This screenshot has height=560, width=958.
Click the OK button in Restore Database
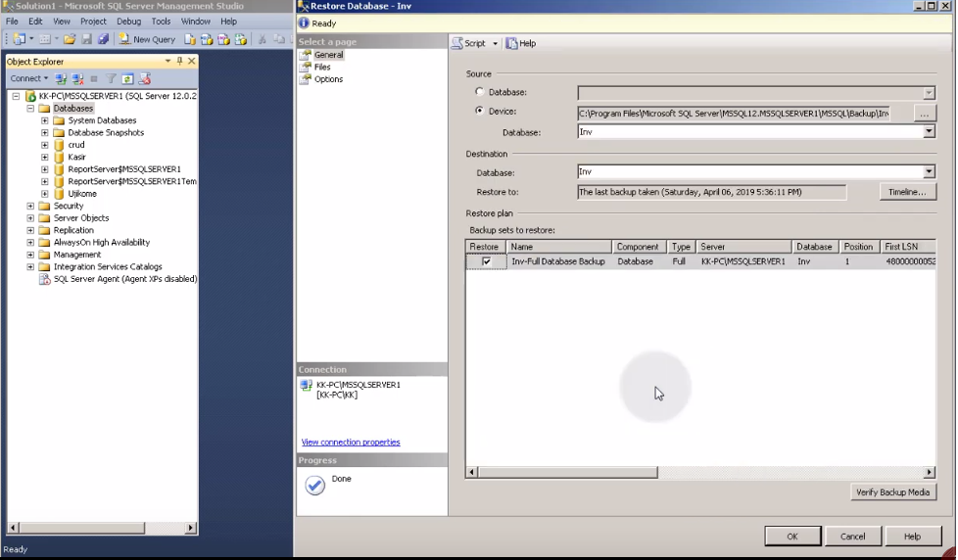click(792, 537)
